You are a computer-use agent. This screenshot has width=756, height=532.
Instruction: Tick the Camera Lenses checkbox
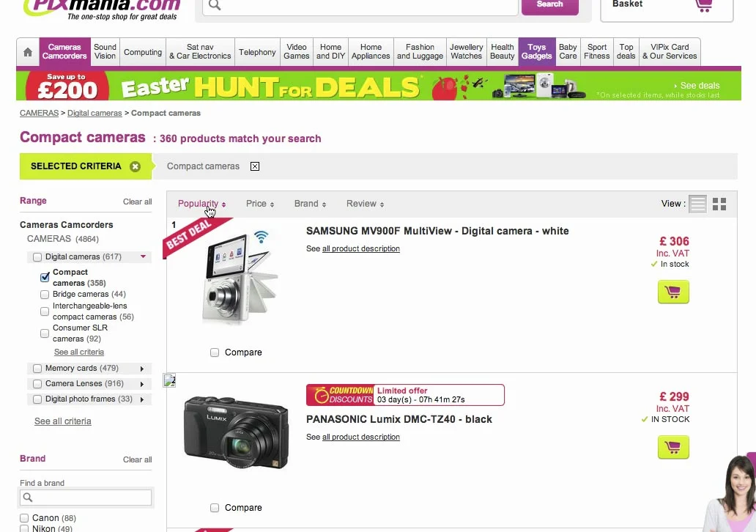[37, 384]
